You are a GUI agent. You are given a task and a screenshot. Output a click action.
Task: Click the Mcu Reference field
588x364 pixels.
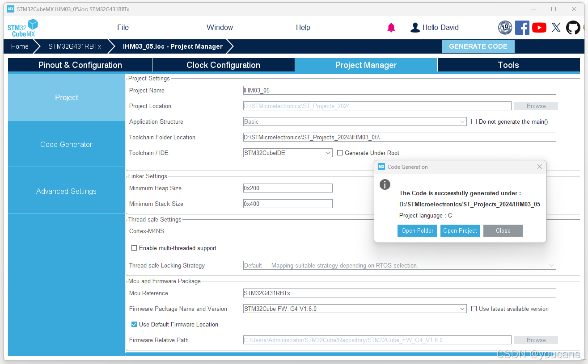[400, 293]
